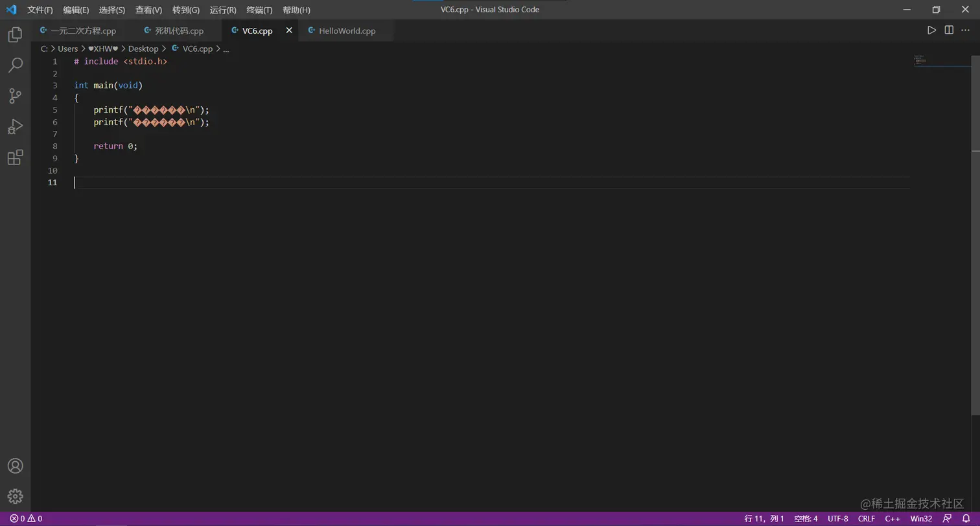Click the Win32 configuration indicator
Viewport: 980px width, 526px height.
click(921, 518)
